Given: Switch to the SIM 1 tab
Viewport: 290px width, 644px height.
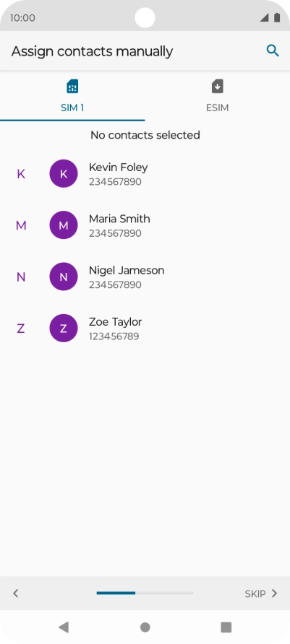Looking at the screenshot, I should click(x=72, y=96).
